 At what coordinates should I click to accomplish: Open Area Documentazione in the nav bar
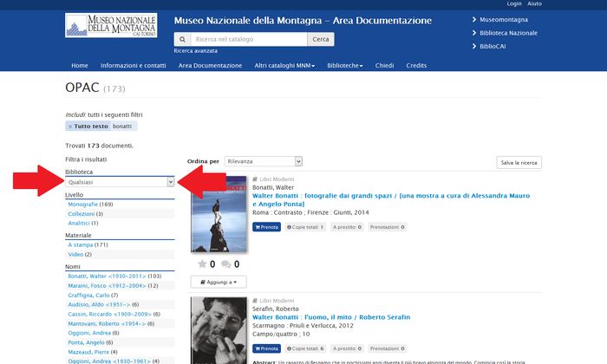210,66
